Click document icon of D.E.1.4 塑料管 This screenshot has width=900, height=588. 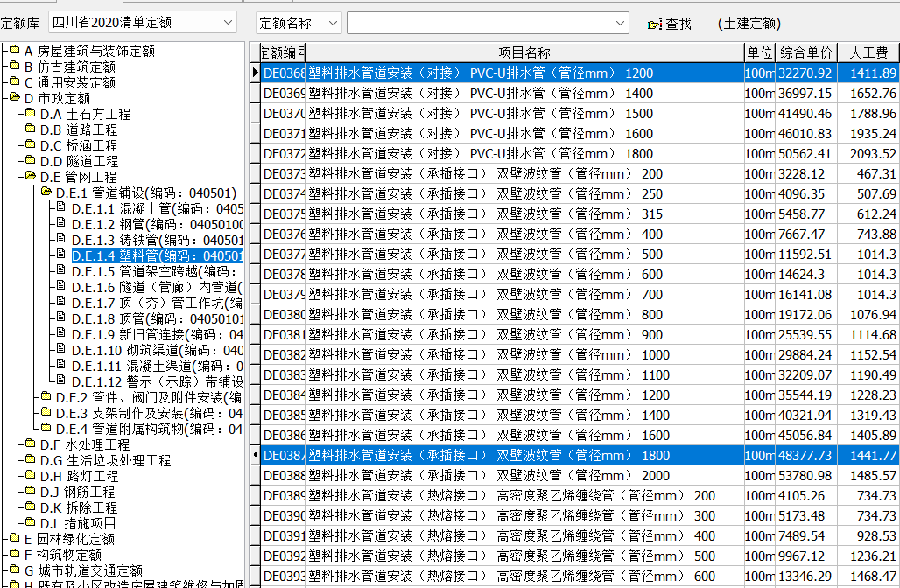(60, 255)
